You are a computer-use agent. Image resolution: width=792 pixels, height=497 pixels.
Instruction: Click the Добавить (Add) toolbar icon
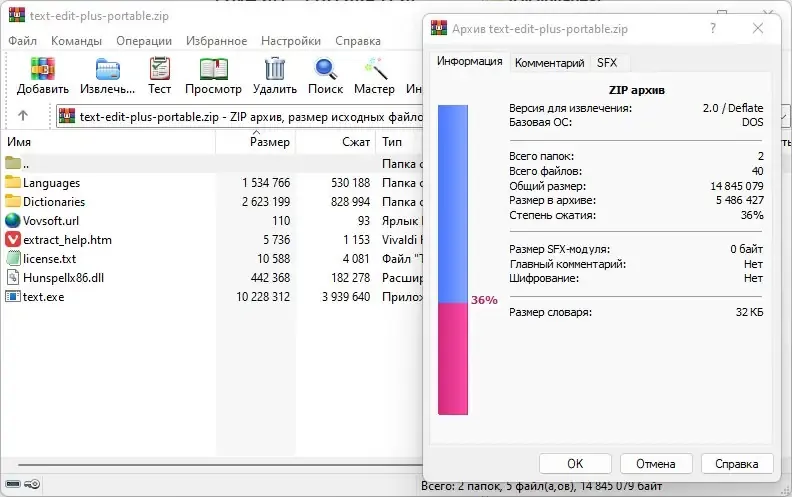tap(42, 69)
